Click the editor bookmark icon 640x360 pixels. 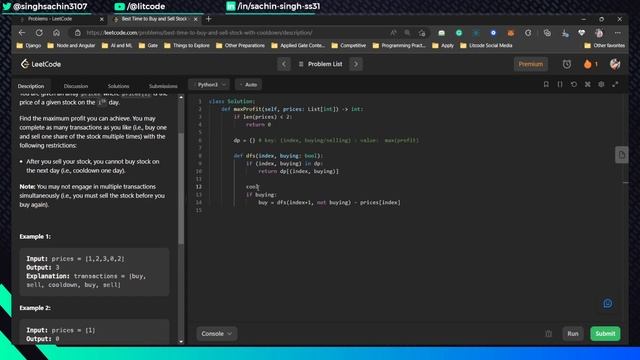point(546,84)
